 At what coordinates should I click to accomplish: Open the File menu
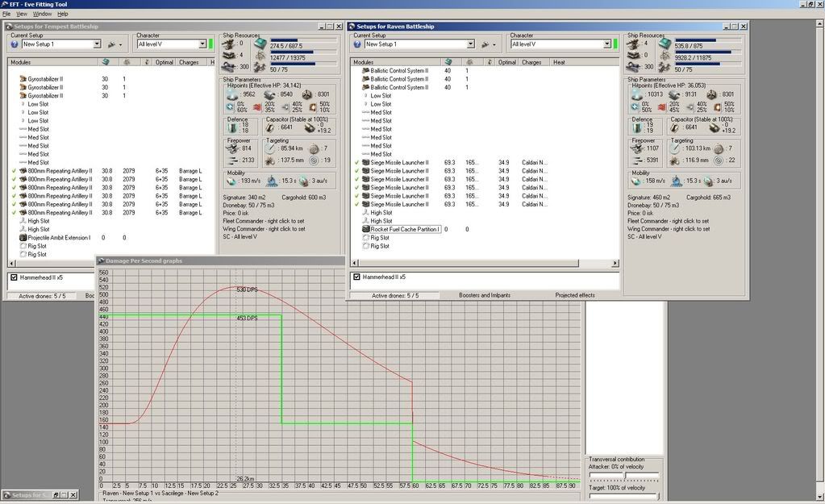pos(6,14)
